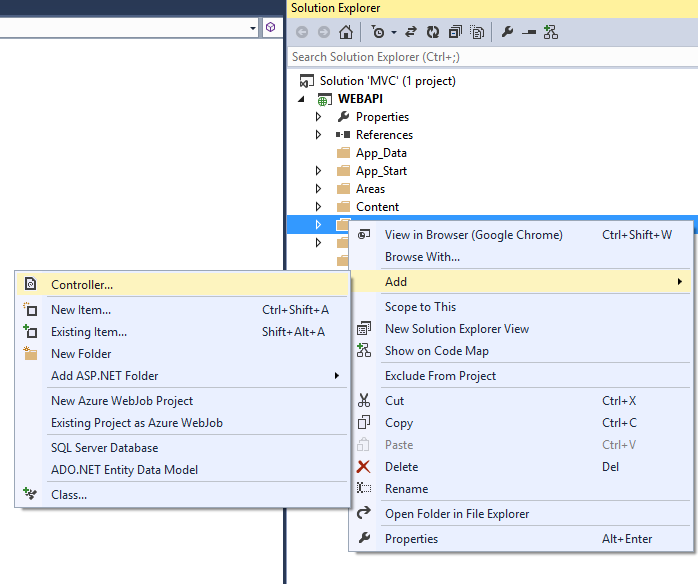The width and height of the screenshot is (698, 584).
Task: Open the Pending Changes Filter dropdown arrow
Action: click(394, 32)
